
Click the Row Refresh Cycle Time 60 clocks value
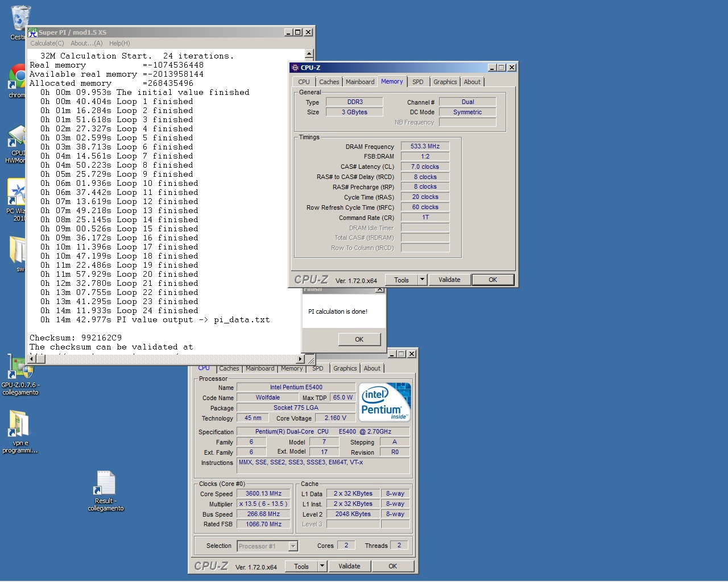point(425,207)
